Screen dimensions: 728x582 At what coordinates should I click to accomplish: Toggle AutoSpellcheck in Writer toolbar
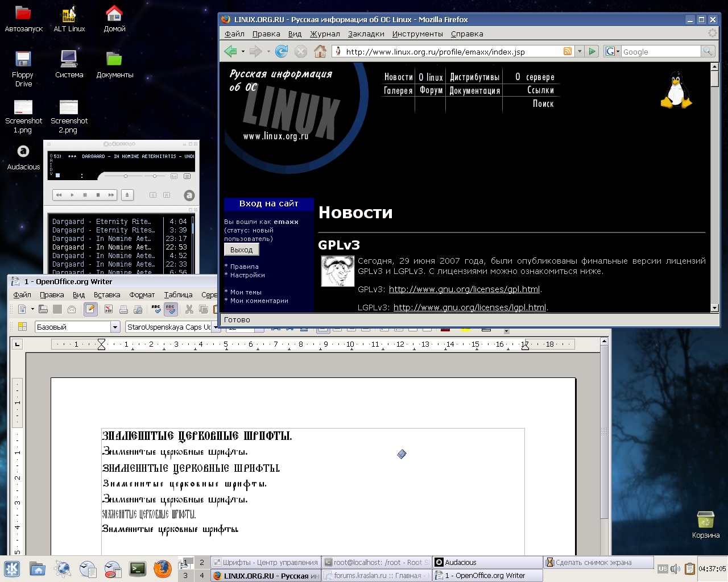tap(170, 309)
